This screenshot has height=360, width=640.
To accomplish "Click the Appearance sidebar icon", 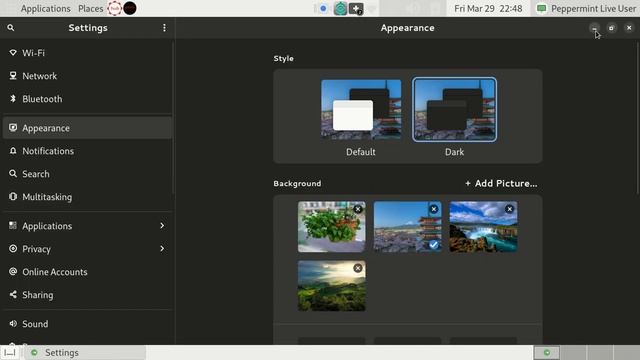I will tap(13, 128).
